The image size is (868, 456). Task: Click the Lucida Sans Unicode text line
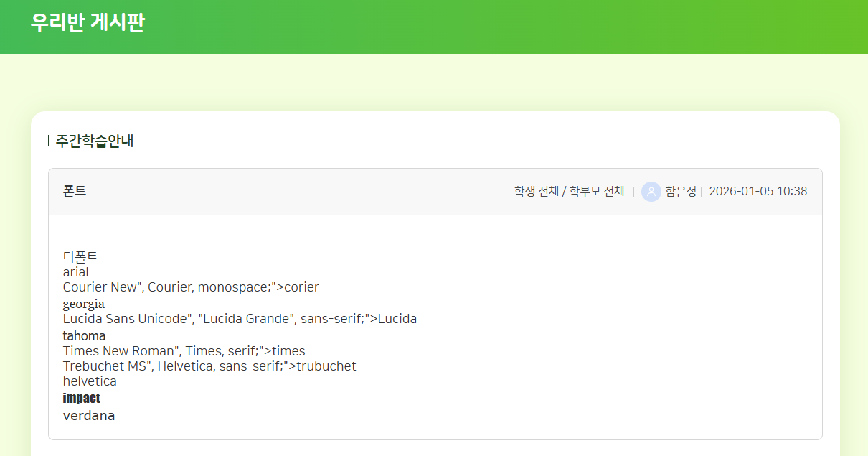tap(240, 319)
